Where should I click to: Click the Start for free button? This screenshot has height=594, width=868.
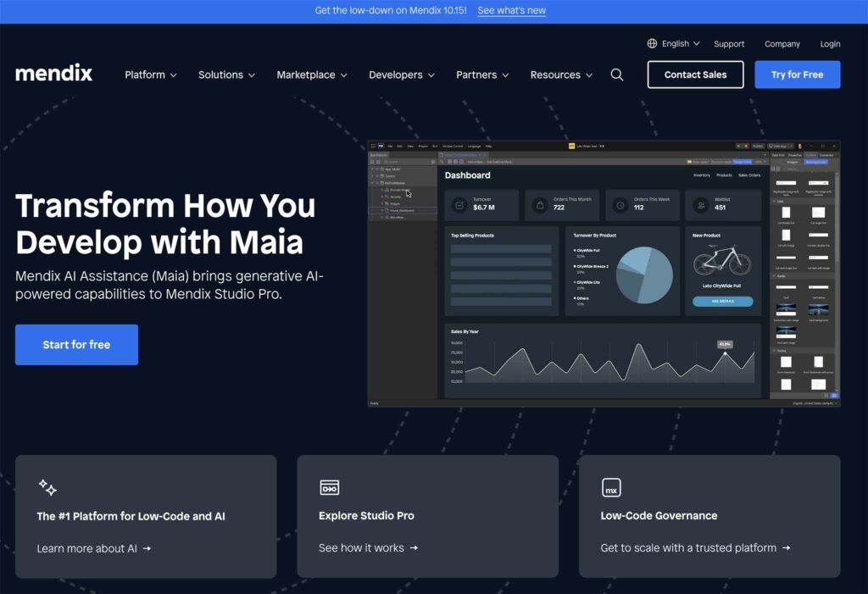click(x=76, y=345)
